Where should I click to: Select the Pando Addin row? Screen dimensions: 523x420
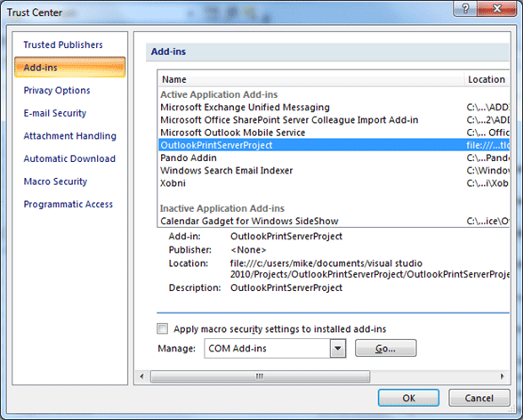pyautogui.click(x=334, y=157)
